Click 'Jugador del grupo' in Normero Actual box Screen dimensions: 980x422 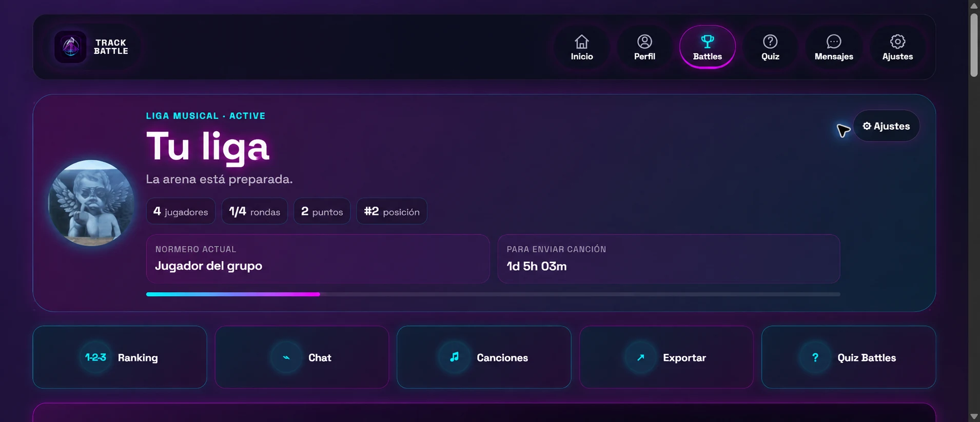[x=208, y=266]
